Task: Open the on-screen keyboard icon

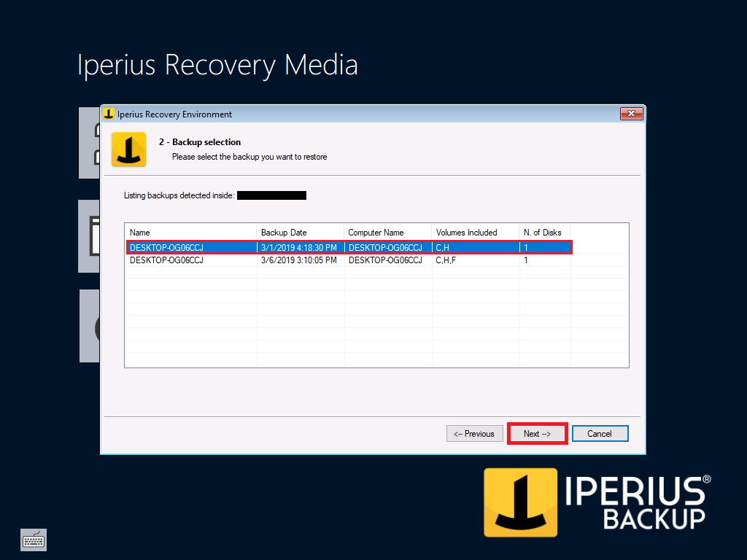Action: tap(34, 540)
